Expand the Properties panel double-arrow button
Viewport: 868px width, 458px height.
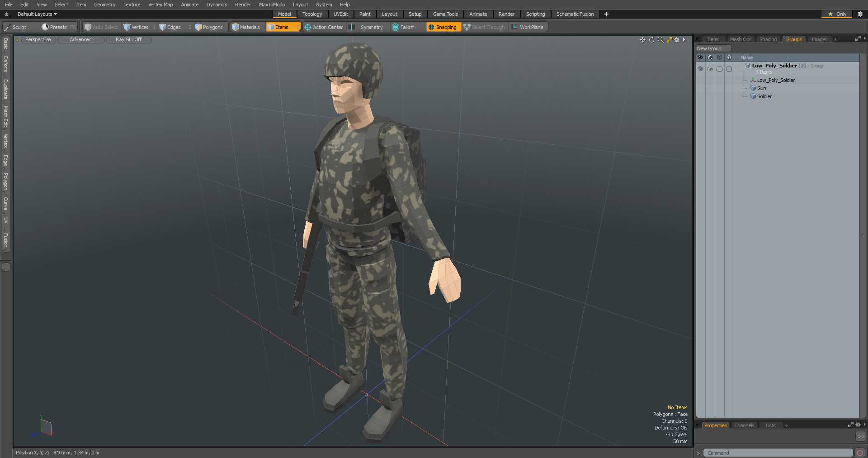[861, 436]
